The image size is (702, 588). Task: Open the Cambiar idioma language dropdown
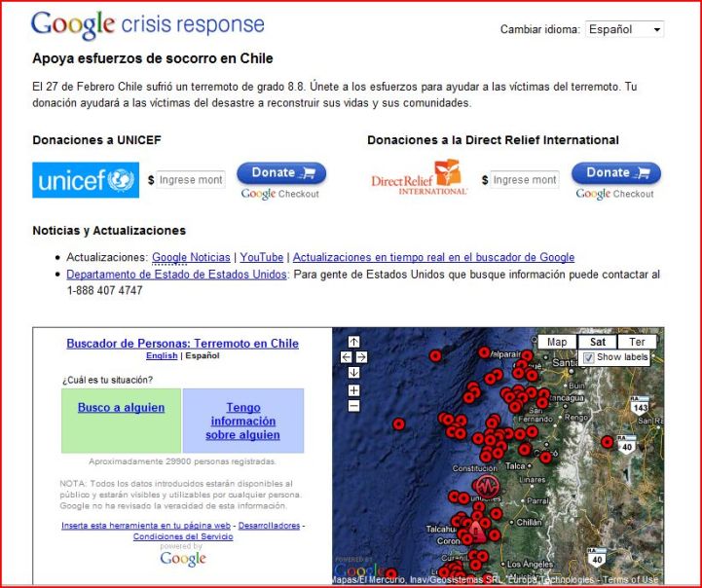click(x=624, y=29)
